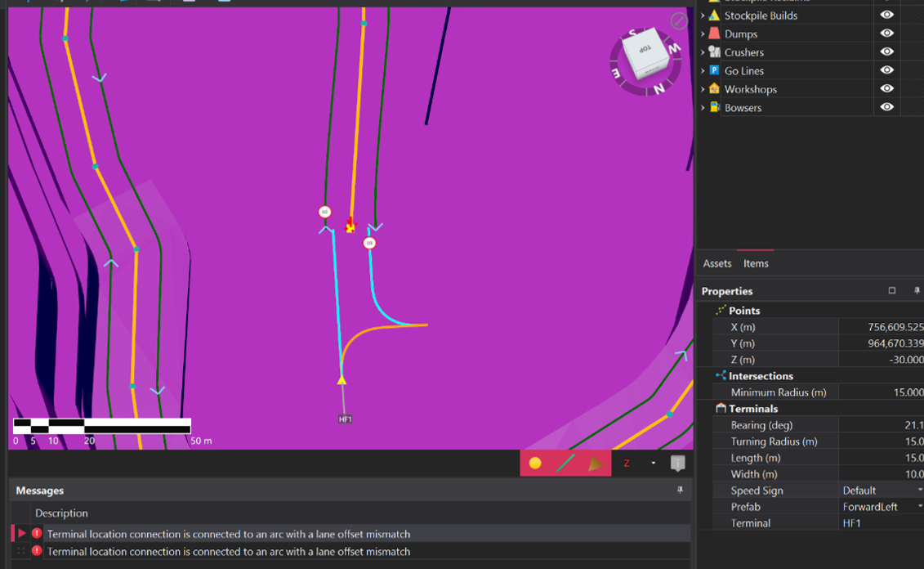Select the red error marker on the road
Screen dimensions: 924x569
[350, 226]
